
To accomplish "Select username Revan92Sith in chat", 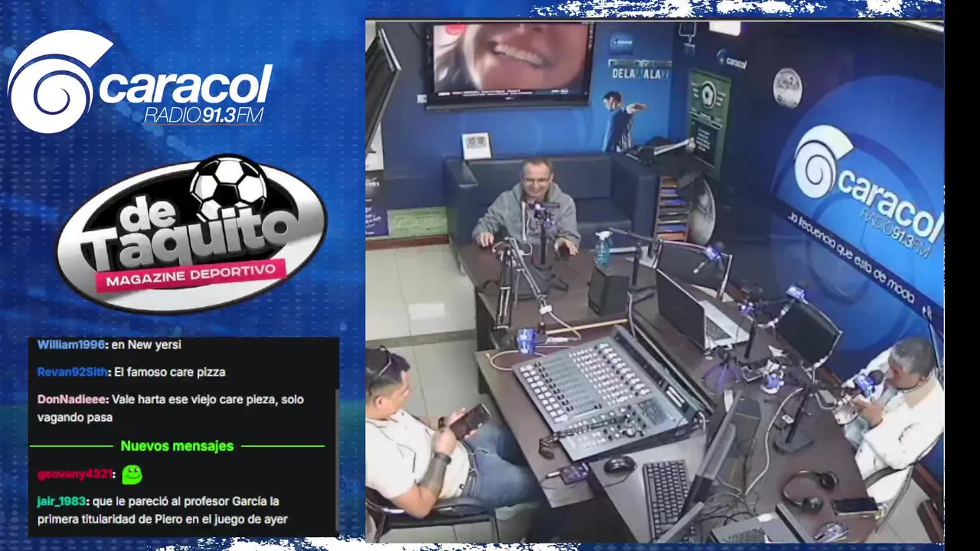I will click(72, 372).
